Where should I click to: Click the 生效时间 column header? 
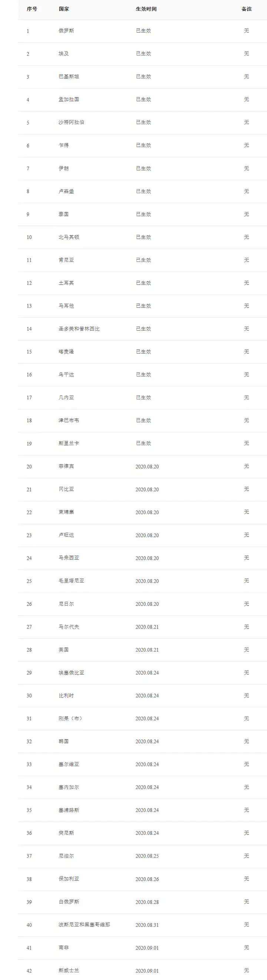coord(146,9)
